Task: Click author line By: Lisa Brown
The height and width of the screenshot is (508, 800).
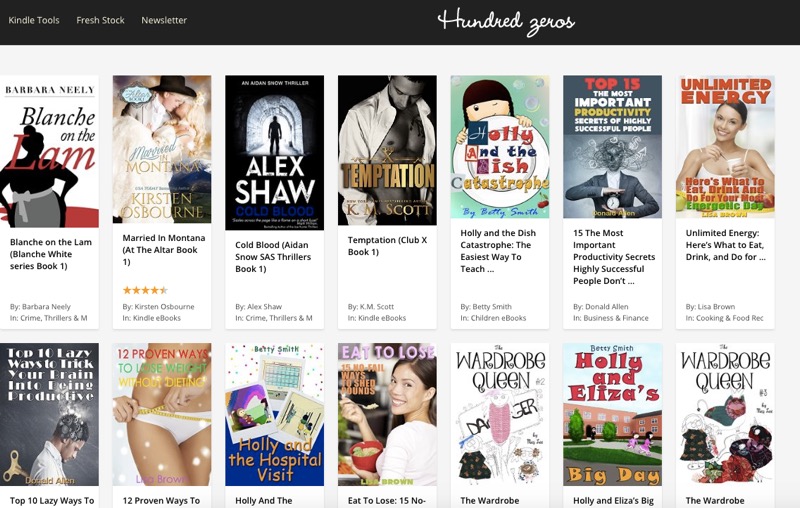Action: (x=710, y=307)
